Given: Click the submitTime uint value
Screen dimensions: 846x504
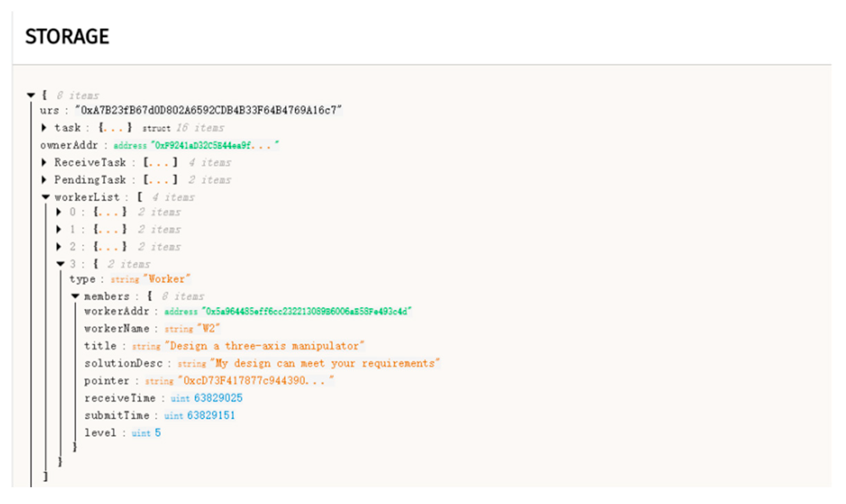Looking at the screenshot, I should (211, 415).
